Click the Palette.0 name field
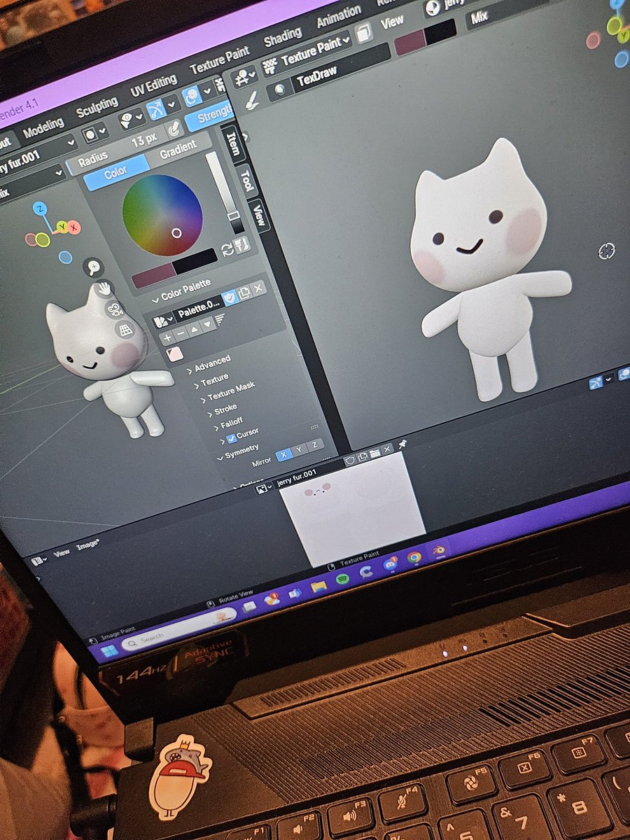The height and width of the screenshot is (840, 630). coord(197,310)
